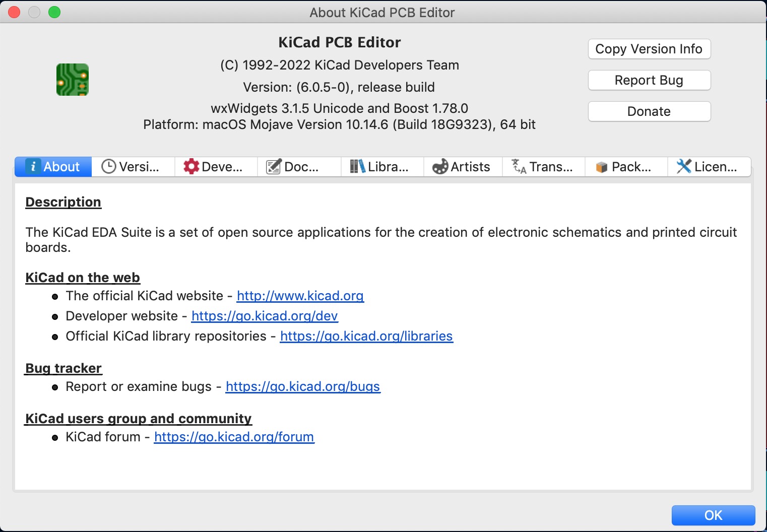
Task: View the Trans... tab label
Action: [x=551, y=167]
